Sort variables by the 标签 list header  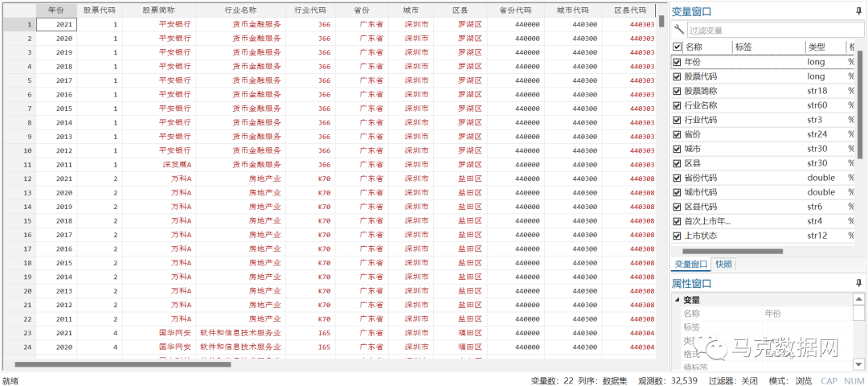tap(768, 47)
